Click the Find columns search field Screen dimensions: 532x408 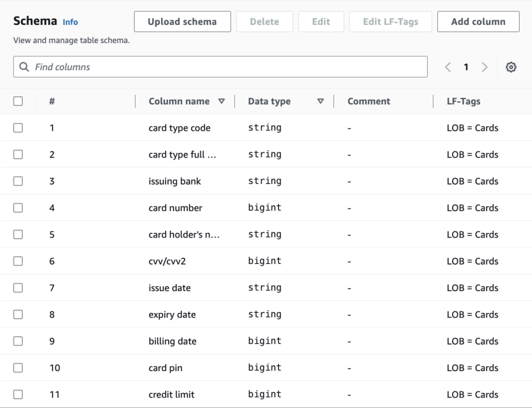[x=229, y=67]
